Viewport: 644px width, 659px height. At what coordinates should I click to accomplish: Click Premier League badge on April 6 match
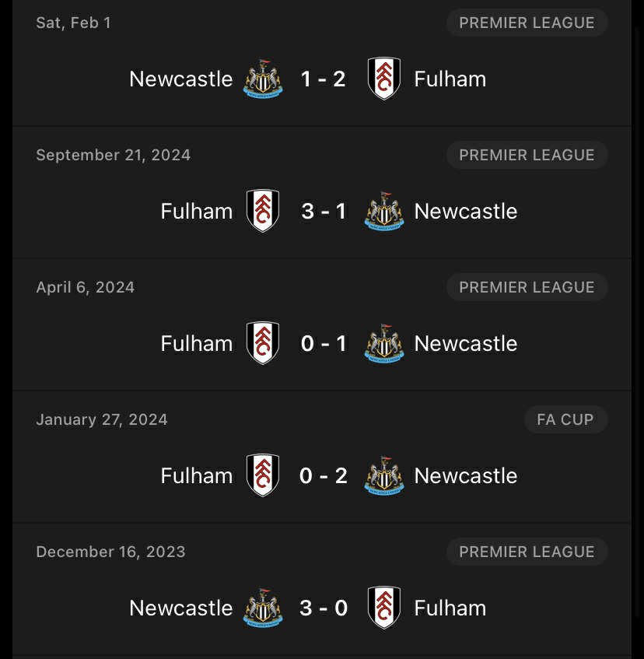pyautogui.click(x=527, y=287)
